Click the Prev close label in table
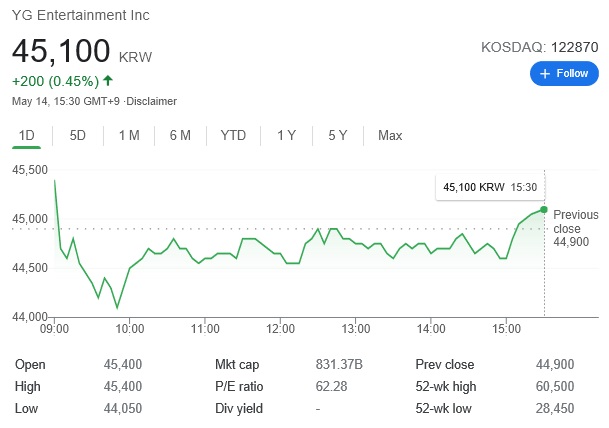Image resolution: width=609 pixels, height=428 pixels. click(445, 365)
